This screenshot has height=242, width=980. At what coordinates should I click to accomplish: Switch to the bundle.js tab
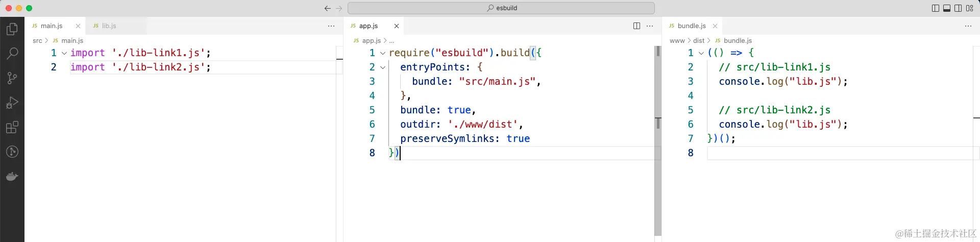(x=692, y=26)
